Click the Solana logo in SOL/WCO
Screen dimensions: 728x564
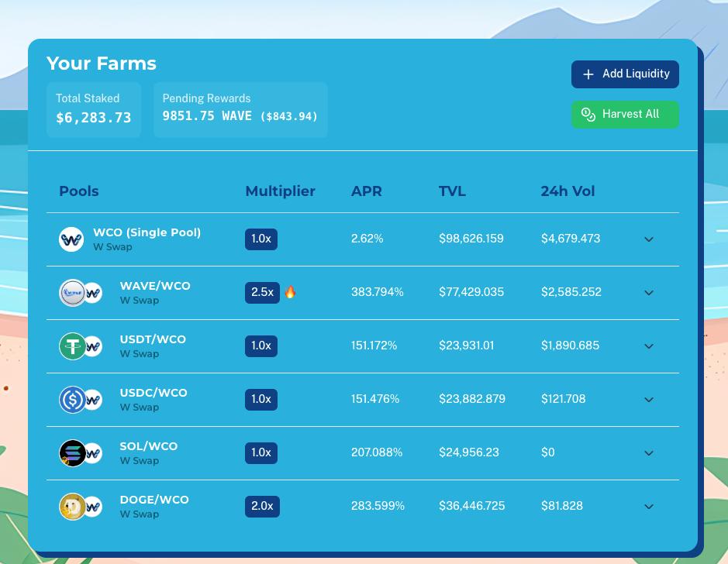[72, 453]
